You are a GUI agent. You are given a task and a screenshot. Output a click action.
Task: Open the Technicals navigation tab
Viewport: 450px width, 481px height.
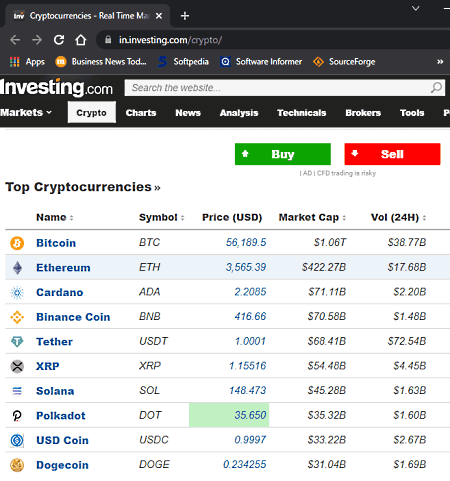coord(301,113)
